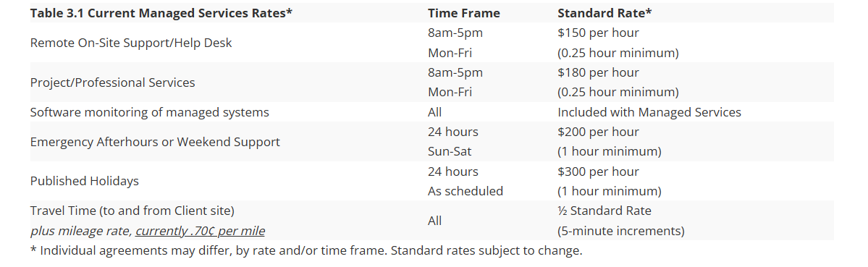Click the ½ Standard Rate cell
868x267 pixels.
[604, 211]
